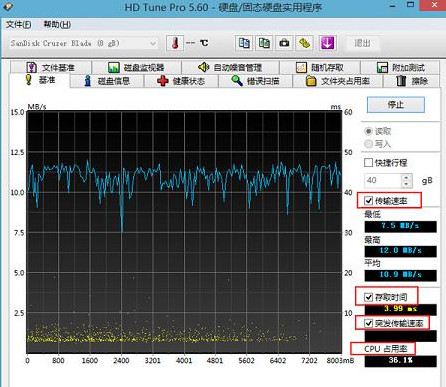Image resolution: width=446 pixels, height=387 pixels.
Task: Click the gB size field showing 40
Action: click(383, 181)
